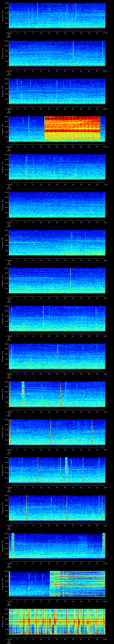Click the 11:06:00 start time label
Viewport: 114px width, 644px height.
pyautogui.click(x=9, y=412)
